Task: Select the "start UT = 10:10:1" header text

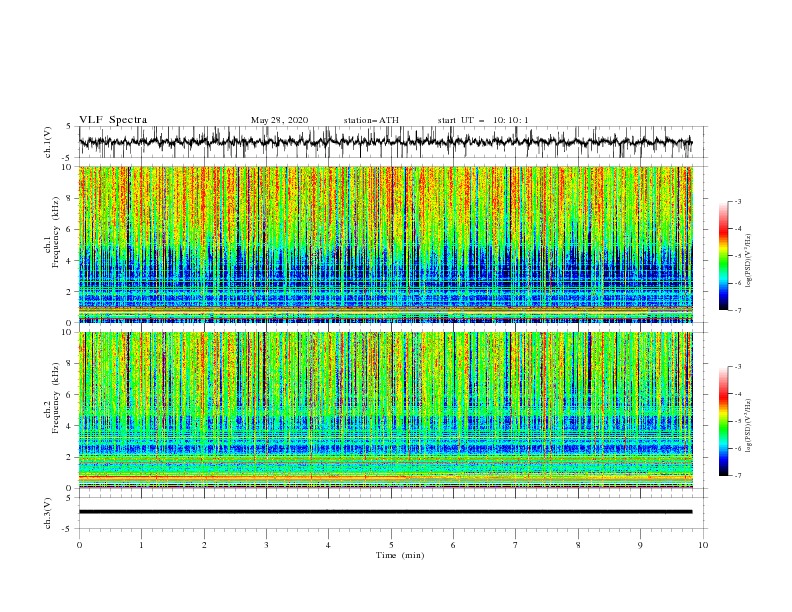Action: pos(483,120)
